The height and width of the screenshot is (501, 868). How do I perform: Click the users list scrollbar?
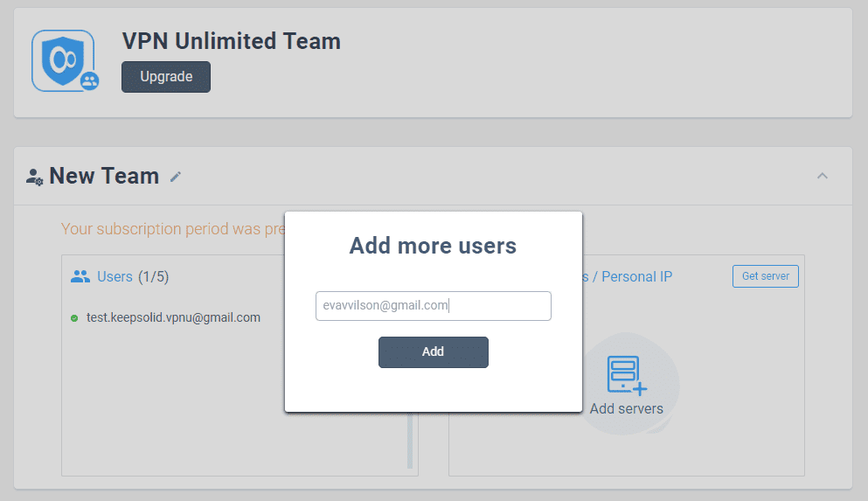(410, 441)
